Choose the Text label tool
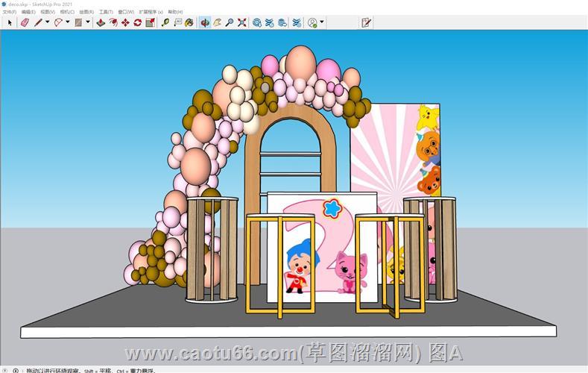The width and height of the screenshot is (588, 373). click(178, 23)
